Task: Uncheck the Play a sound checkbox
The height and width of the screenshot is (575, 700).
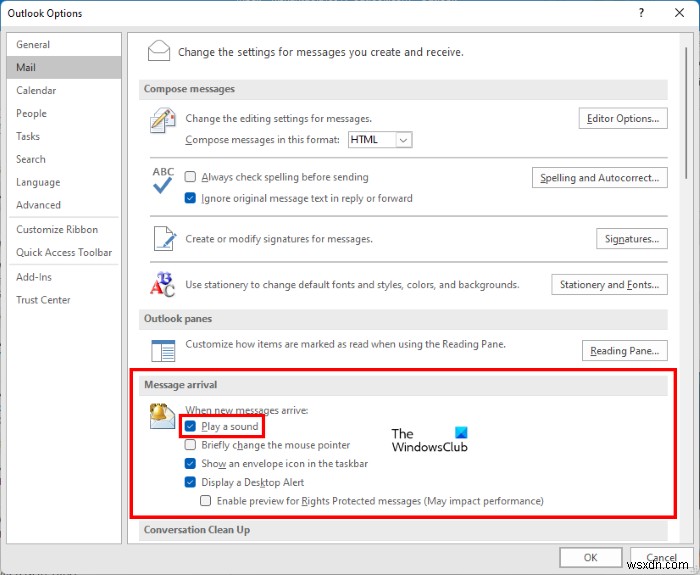Action: [190, 426]
